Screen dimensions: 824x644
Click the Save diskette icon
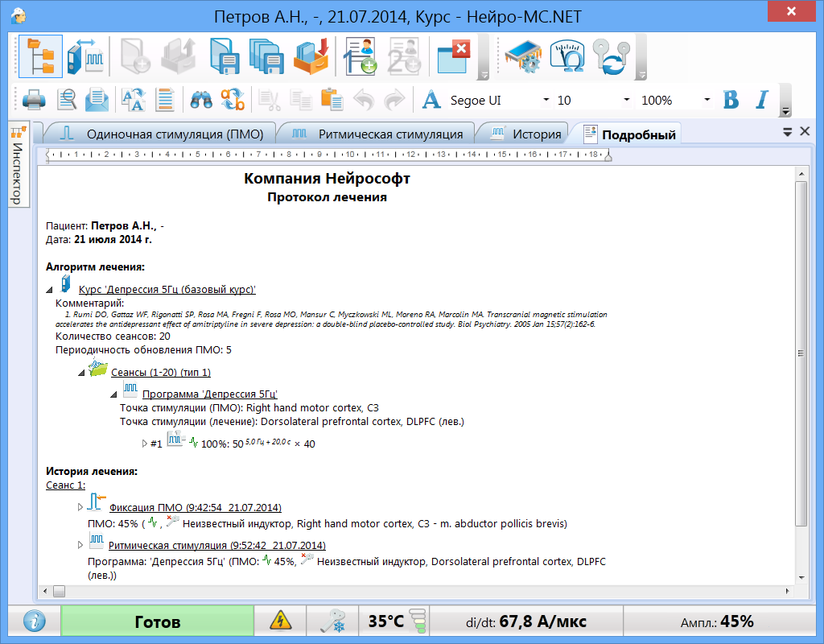(224, 57)
